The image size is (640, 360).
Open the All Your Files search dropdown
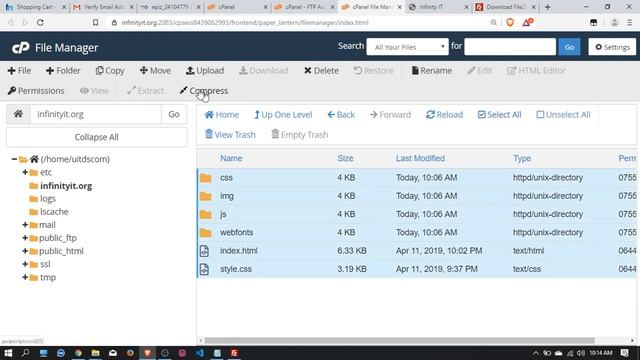tap(407, 47)
